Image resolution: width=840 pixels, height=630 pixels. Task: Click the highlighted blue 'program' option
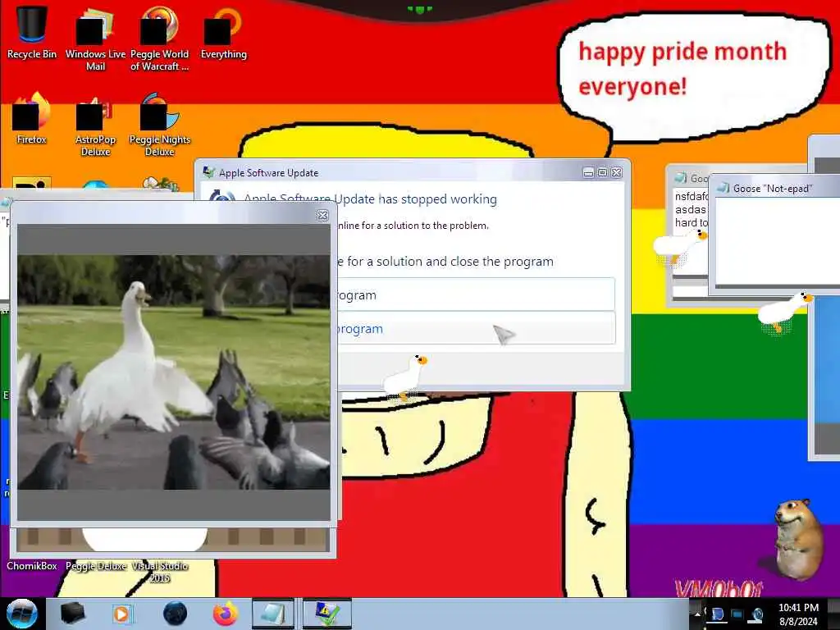click(x=476, y=328)
